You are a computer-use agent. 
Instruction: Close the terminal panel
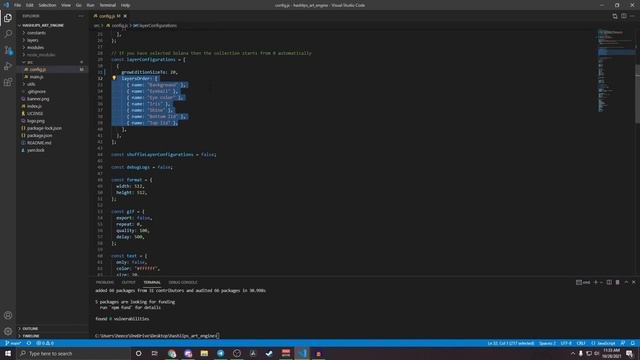point(633,282)
